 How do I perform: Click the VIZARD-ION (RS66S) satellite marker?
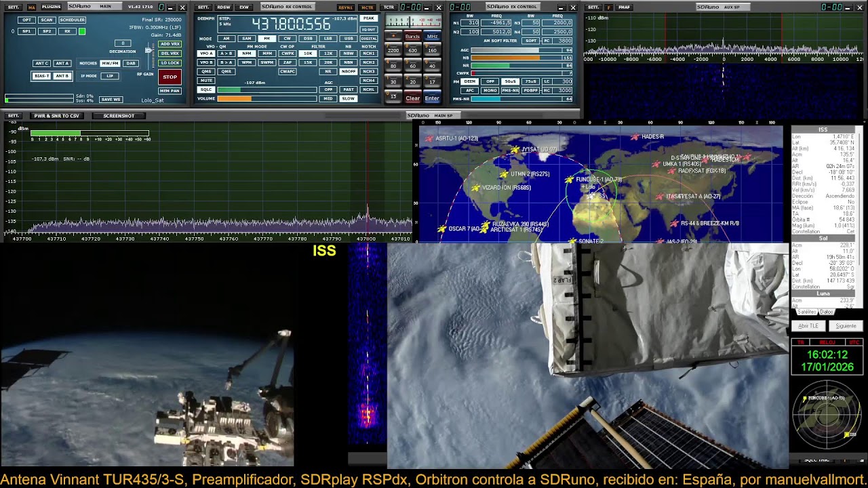click(475, 188)
